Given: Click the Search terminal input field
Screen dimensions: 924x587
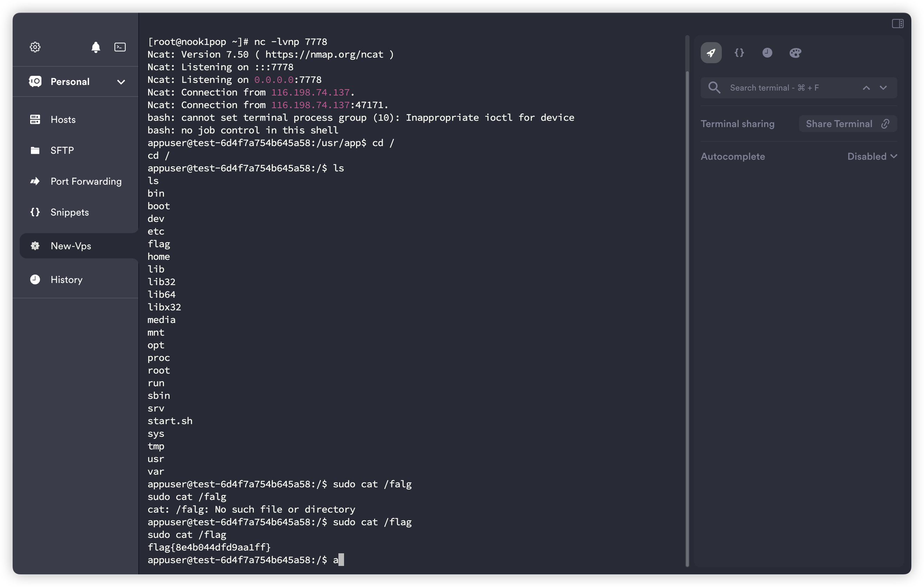Looking at the screenshot, I should tap(799, 87).
